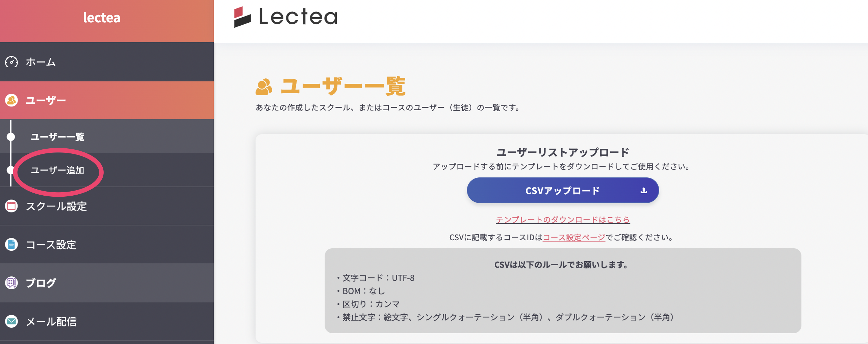Click the Course Settings document icon

point(11,244)
